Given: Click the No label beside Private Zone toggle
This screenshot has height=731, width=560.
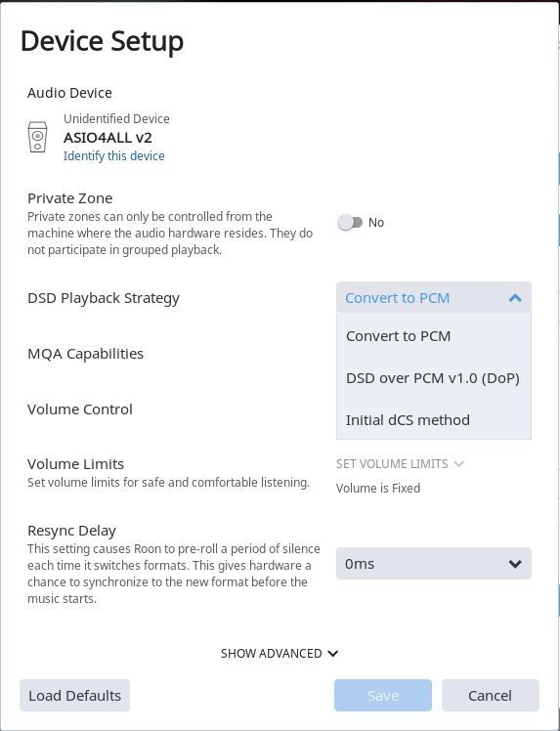Looking at the screenshot, I should coord(376,223).
